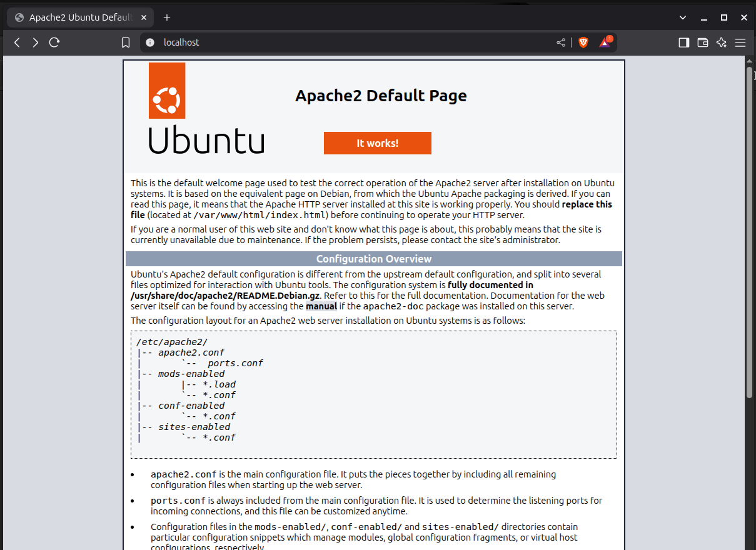Click the apache2-doc package name
756x550 pixels.
coord(394,306)
